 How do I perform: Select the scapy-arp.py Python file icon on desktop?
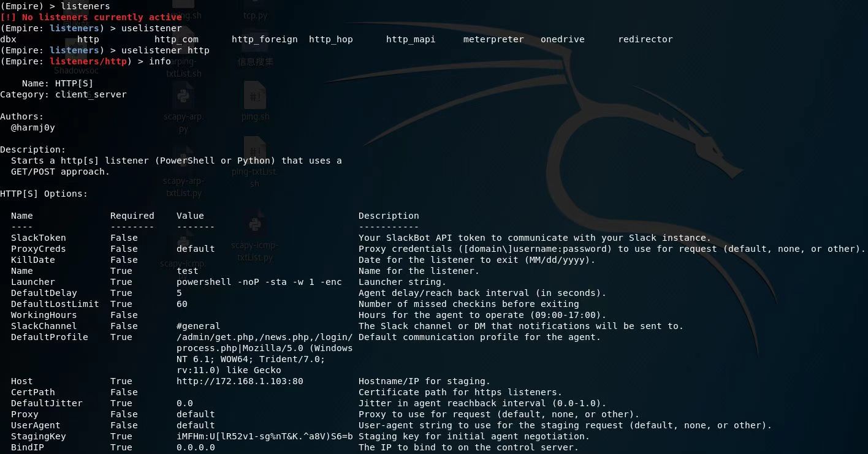point(183,97)
